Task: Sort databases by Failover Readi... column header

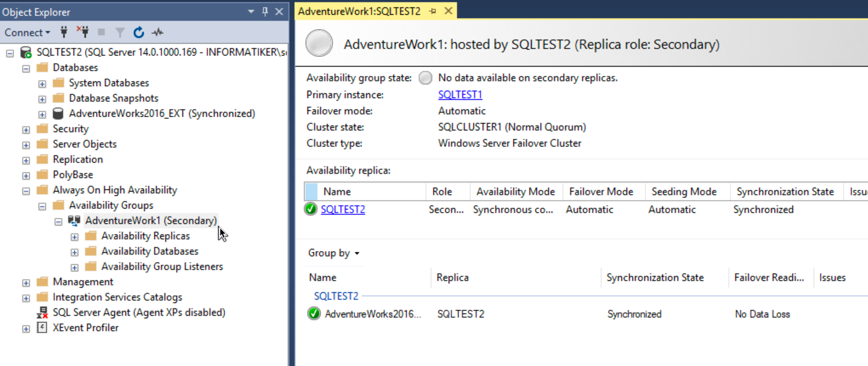Action: point(771,277)
